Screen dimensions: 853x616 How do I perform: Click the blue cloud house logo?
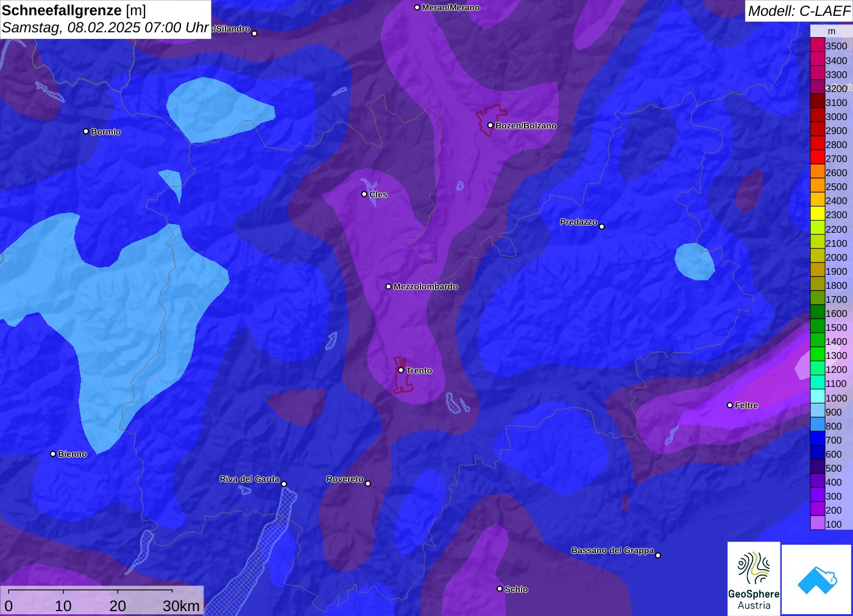click(817, 579)
